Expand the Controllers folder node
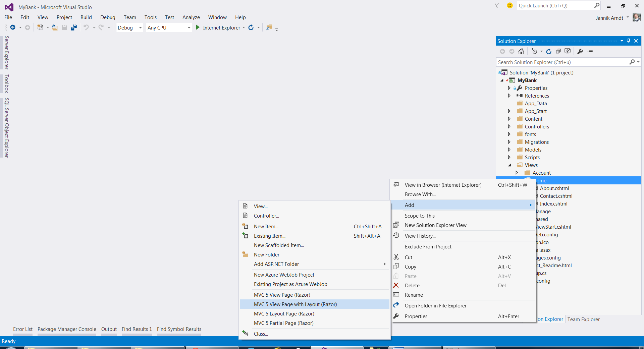The image size is (644, 349). click(x=509, y=126)
